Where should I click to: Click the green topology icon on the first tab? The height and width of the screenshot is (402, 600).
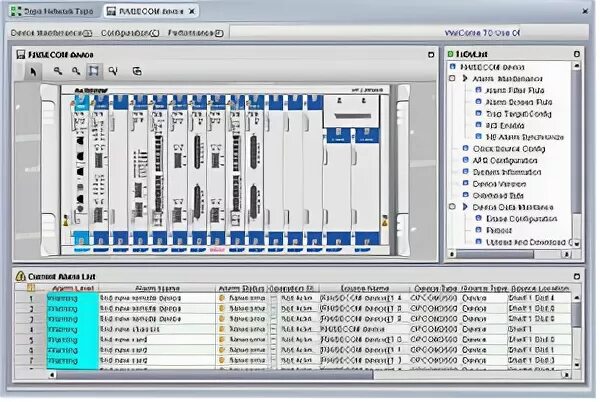(16, 11)
